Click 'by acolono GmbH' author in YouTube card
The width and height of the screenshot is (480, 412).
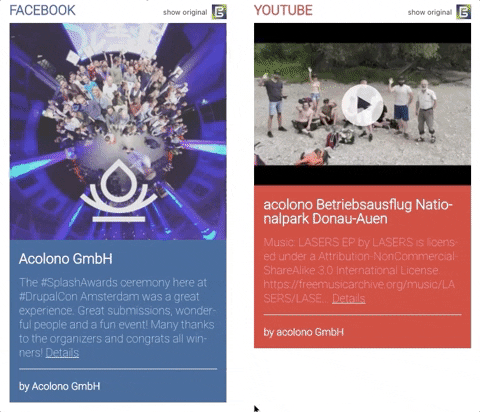tap(304, 332)
